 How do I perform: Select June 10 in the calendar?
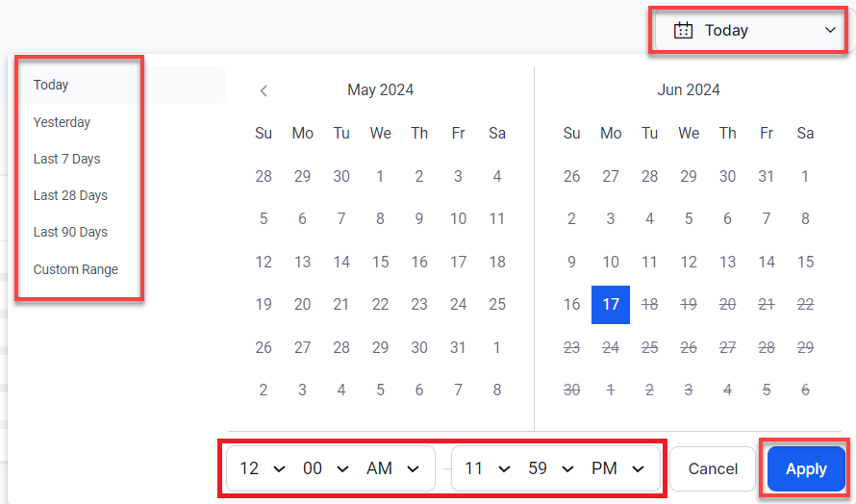point(611,262)
